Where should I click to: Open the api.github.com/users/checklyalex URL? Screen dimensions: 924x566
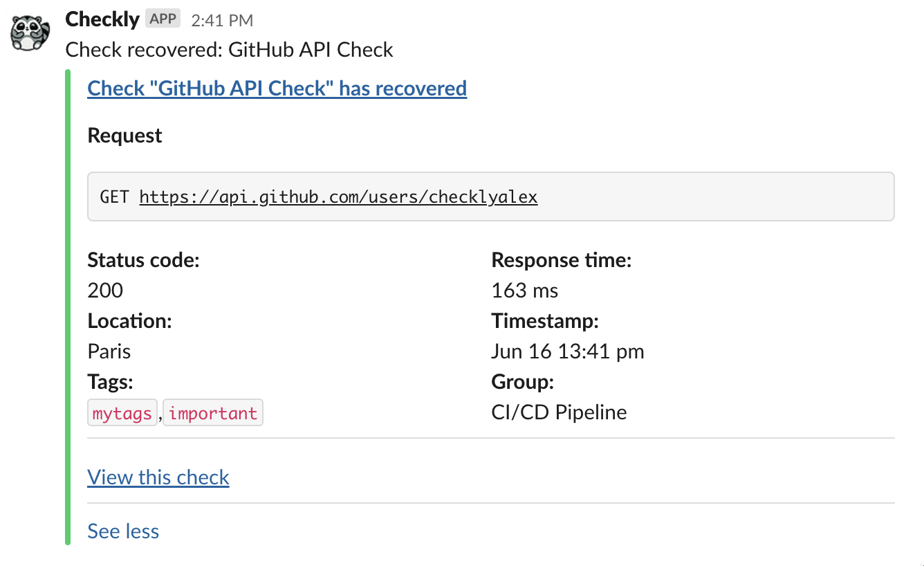tap(338, 197)
